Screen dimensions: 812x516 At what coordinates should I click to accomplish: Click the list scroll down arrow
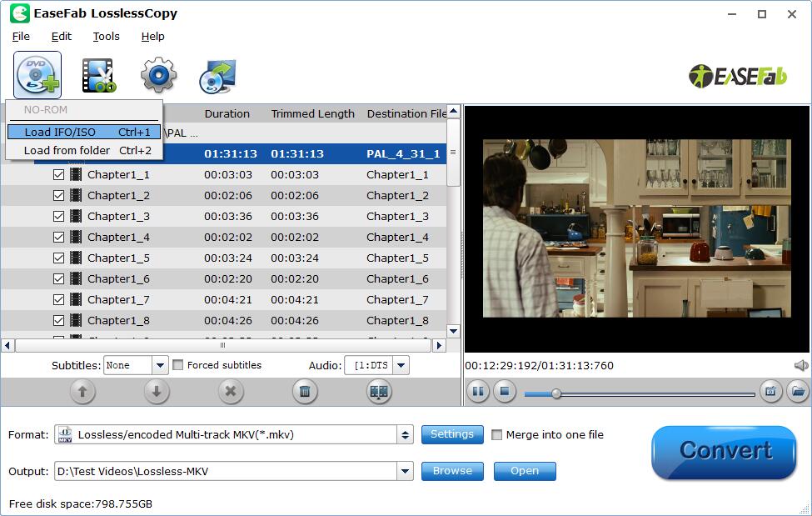click(x=454, y=331)
